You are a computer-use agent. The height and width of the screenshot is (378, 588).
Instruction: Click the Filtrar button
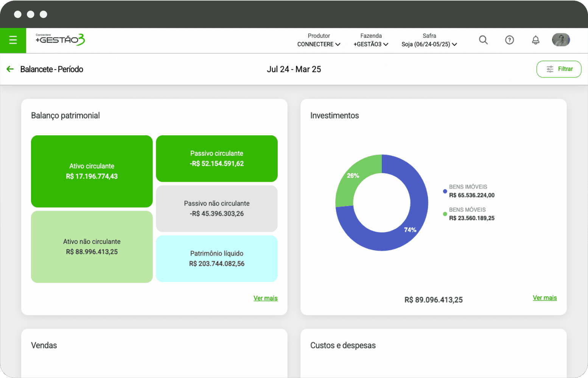tap(558, 69)
